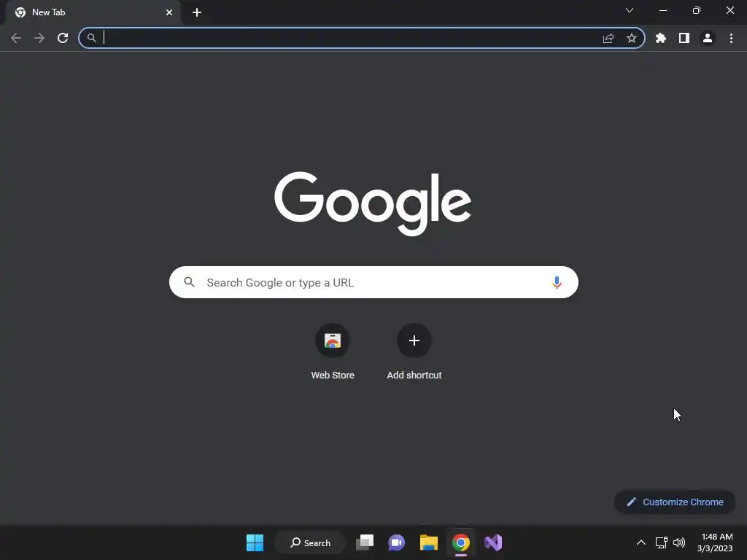Open the side panel icon
Viewport: 747px width, 560px height.
tap(684, 38)
